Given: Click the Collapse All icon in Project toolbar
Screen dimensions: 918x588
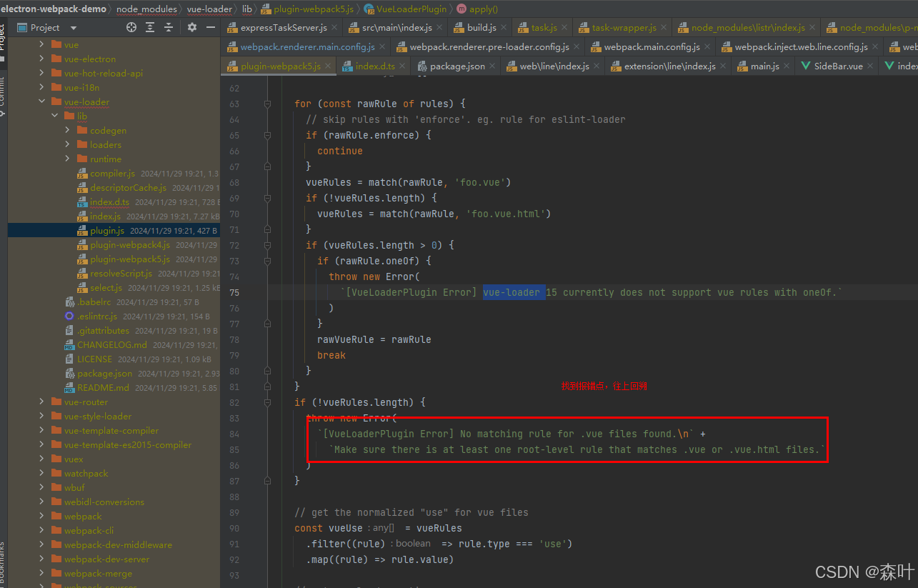Looking at the screenshot, I should click(167, 27).
